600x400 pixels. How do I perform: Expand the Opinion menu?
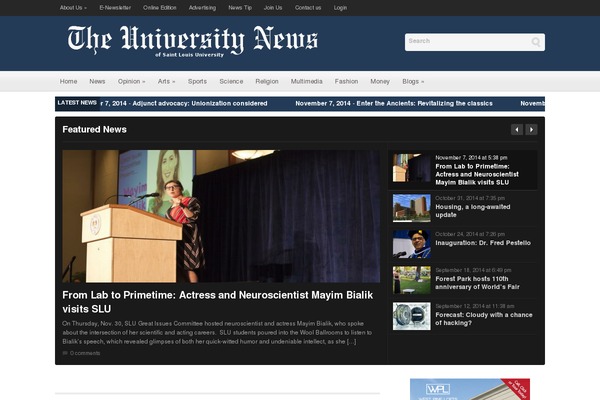click(x=131, y=81)
